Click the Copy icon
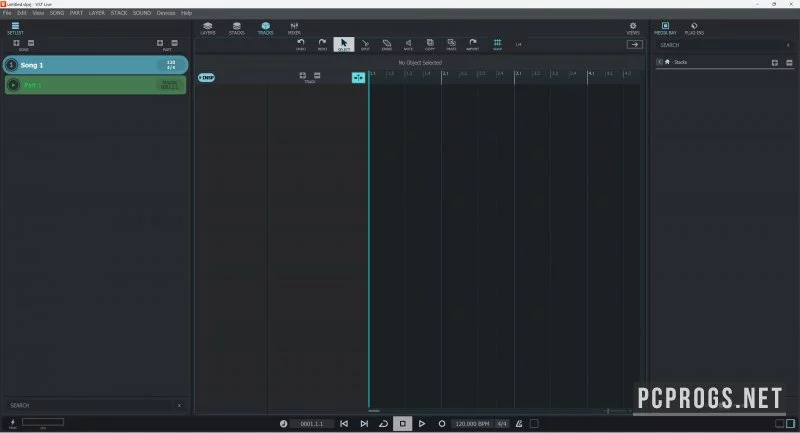 pyautogui.click(x=430, y=44)
